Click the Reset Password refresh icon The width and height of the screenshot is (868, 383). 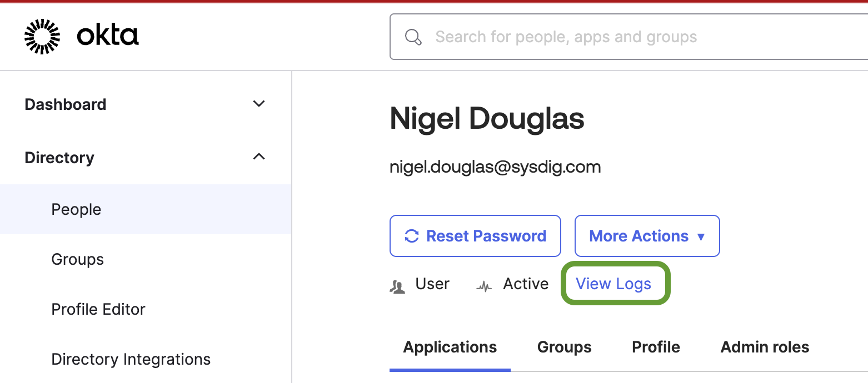click(411, 236)
